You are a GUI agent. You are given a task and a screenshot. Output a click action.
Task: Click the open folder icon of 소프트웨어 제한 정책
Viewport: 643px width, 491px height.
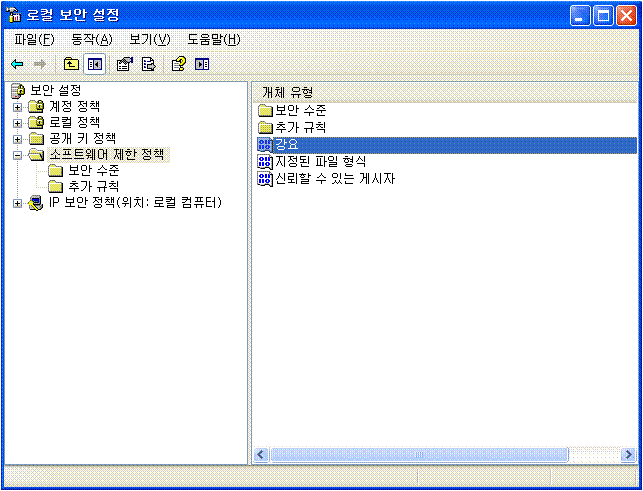click(x=36, y=155)
